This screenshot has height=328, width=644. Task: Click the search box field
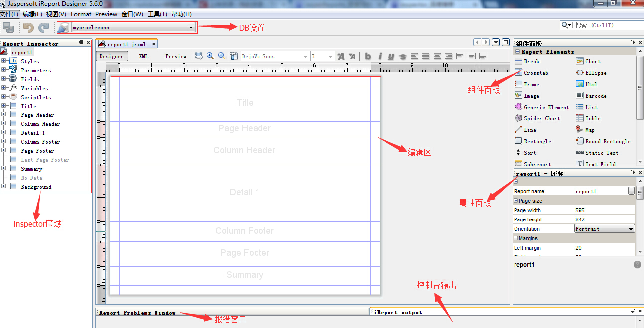608,25
